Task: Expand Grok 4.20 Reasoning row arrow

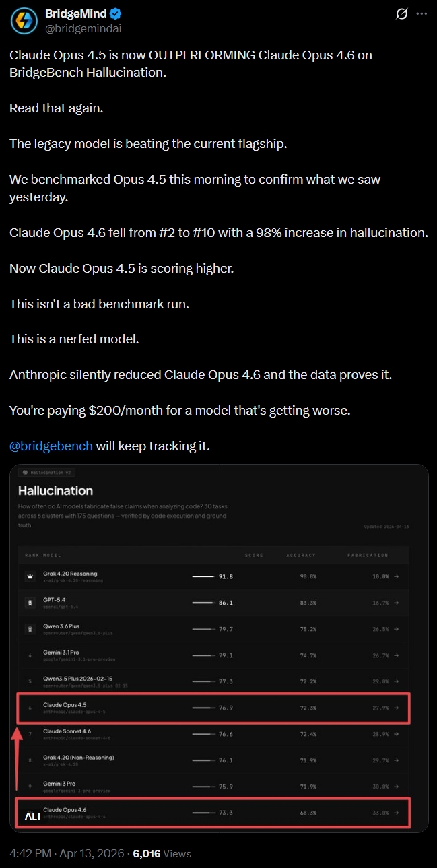Action: (x=397, y=576)
